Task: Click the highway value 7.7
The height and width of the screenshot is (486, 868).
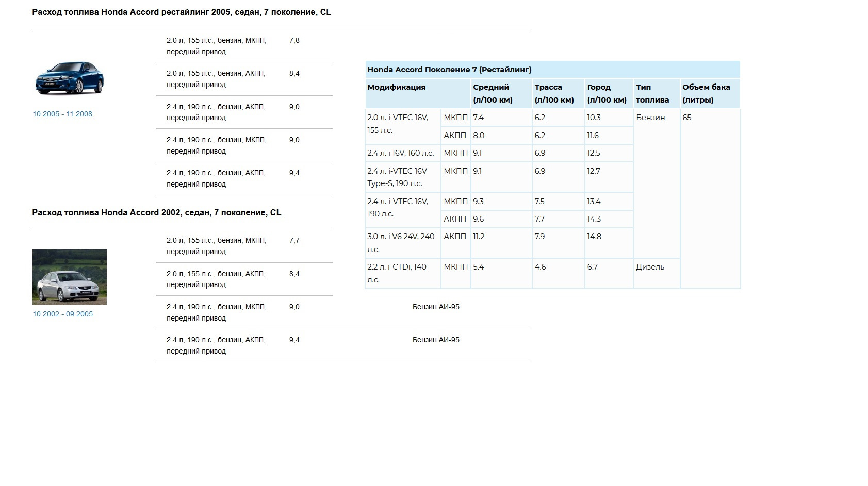Action: pyautogui.click(x=539, y=219)
